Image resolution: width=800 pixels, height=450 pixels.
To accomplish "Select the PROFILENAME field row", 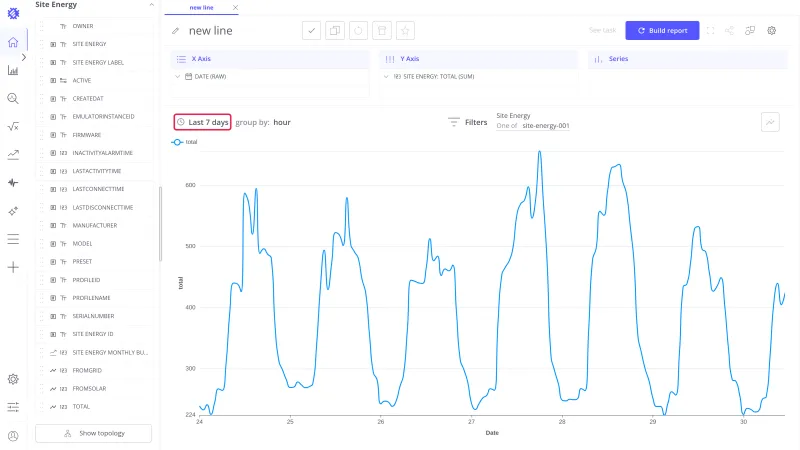I will click(94, 298).
